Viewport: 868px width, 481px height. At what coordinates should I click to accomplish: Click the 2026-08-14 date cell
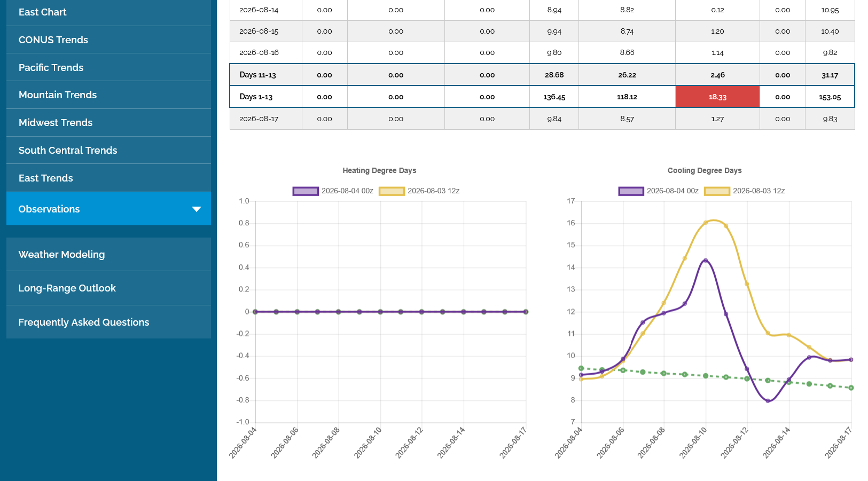pyautogui.click(x=259, y=10)
